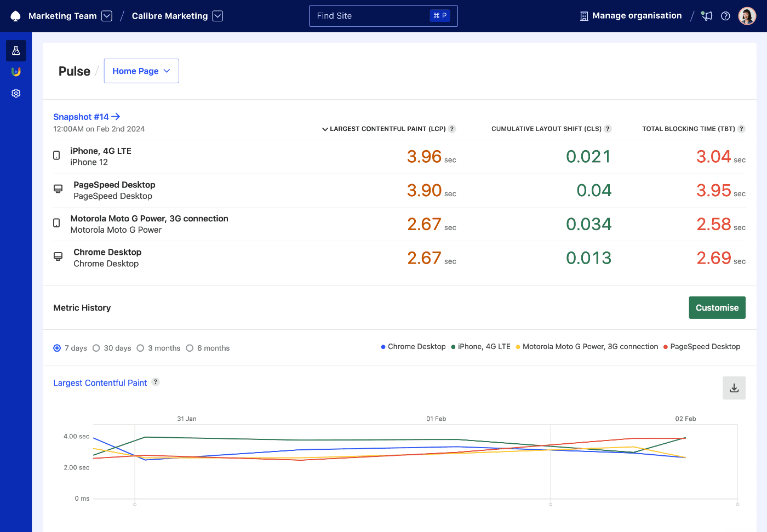This screenshot has height=532, width=767.
Task: Open the test snapshots flask icon in sidebar
Action: [15, 50]
